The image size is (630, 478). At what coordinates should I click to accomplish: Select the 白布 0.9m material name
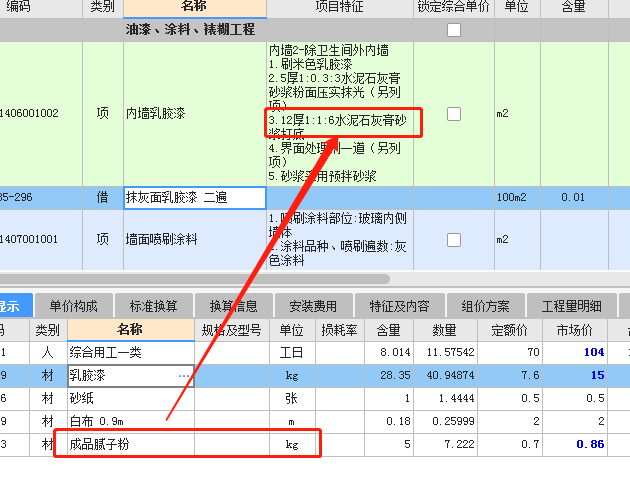(131, 422)
